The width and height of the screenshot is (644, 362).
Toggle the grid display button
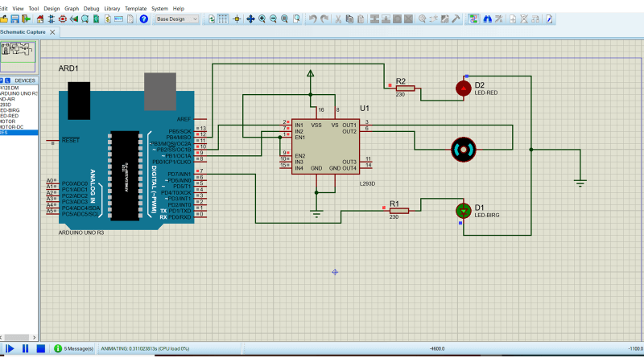pyautogui.click(x=223, y=19)
